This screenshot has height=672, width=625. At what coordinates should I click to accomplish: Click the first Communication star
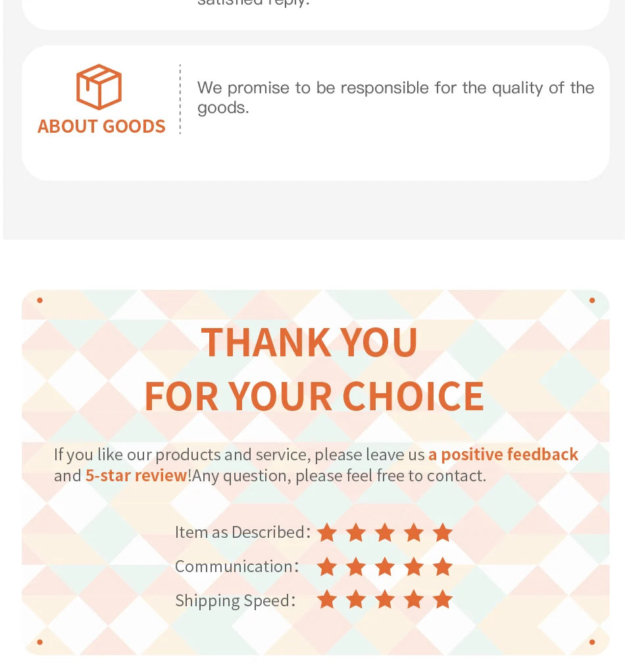pyautogui.click(x=327, y=567)
